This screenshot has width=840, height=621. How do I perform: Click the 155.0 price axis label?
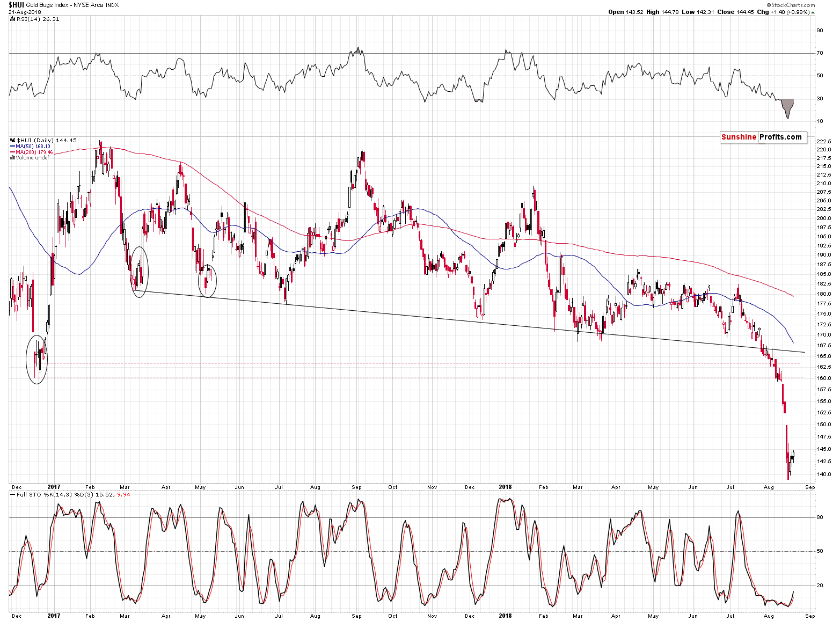coord(824,401)
